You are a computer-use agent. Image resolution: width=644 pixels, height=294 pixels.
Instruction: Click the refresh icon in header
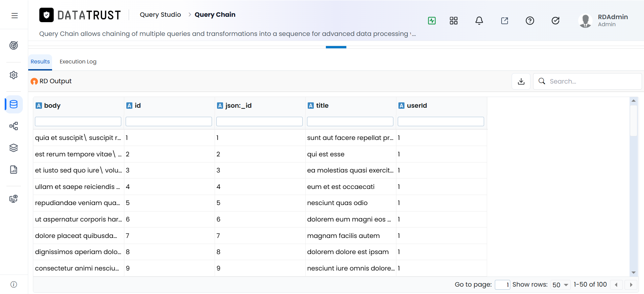[x=555, y=21]
